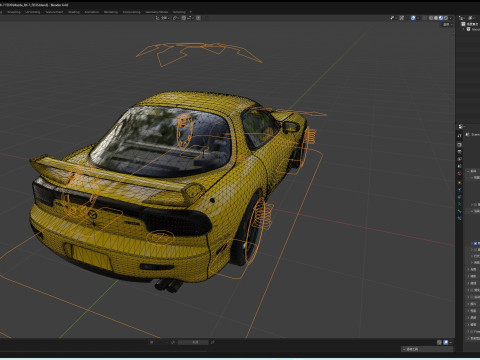Open the Scene properties tab
The width and height of the screenshot is (480, 360).
tap(460, 166)
